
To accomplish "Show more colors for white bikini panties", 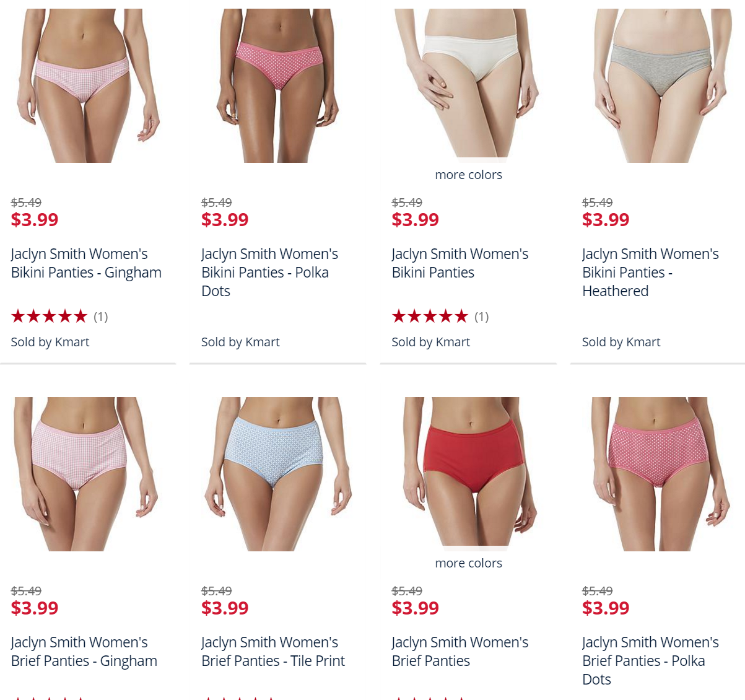I will [468, 175].
